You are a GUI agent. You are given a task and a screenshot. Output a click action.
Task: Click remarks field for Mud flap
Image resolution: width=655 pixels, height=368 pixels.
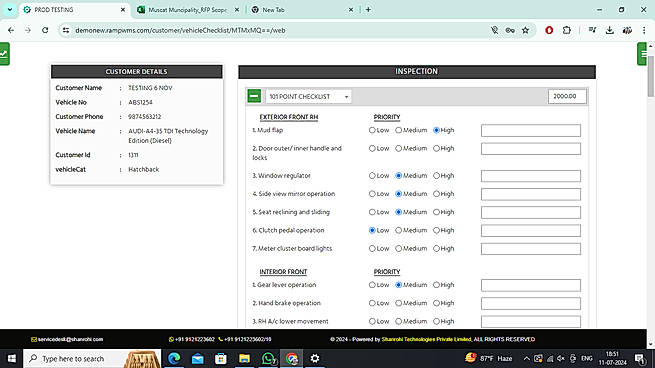point(531,130)
